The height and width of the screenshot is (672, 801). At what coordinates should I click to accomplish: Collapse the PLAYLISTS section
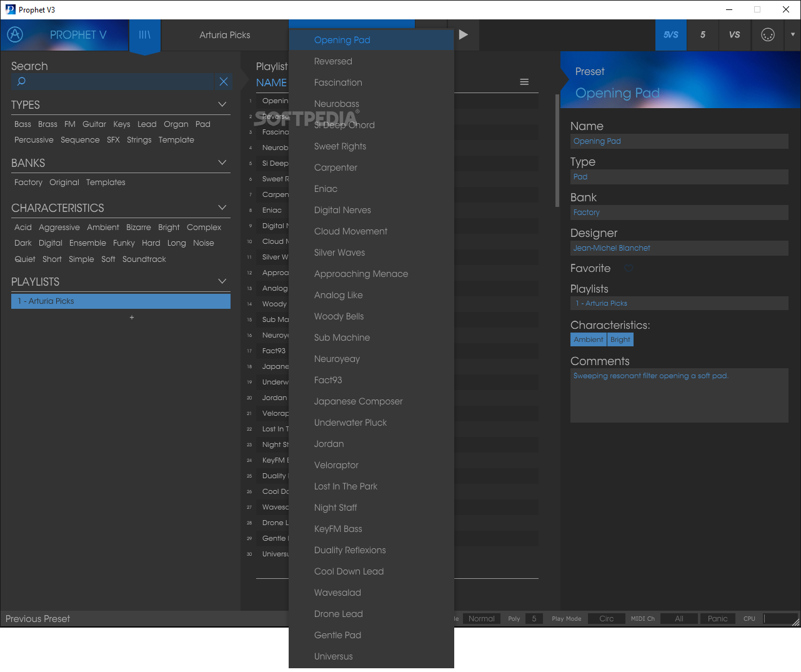click(x=222, y=281)
